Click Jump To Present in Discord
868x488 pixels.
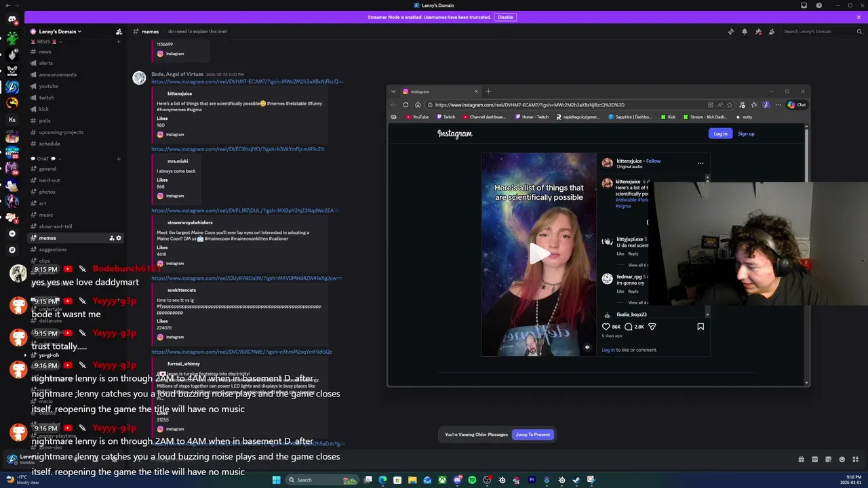(533, 434)
